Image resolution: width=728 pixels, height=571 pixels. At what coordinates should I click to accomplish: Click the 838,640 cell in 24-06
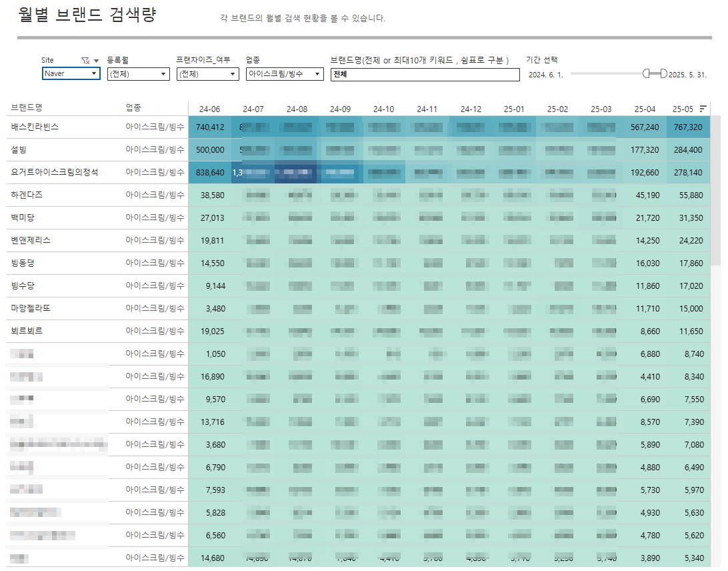point(210,172)
